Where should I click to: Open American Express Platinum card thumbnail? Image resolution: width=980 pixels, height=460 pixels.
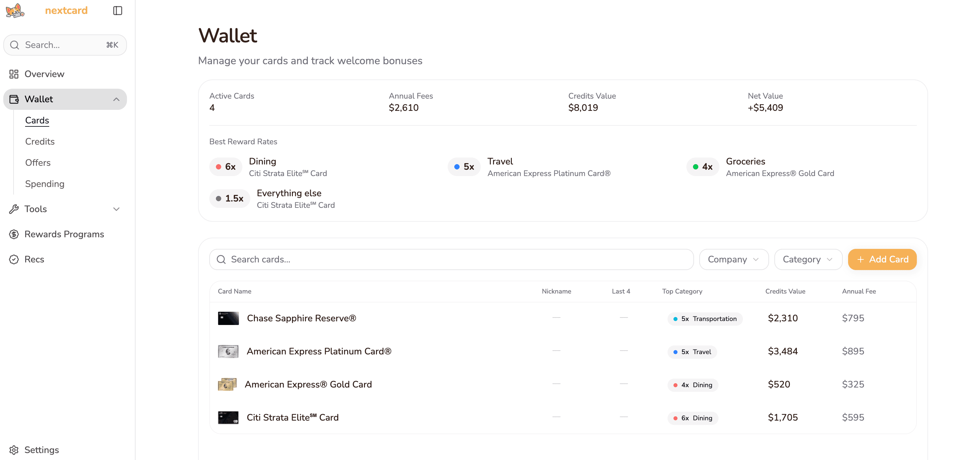tap(228, 351)
